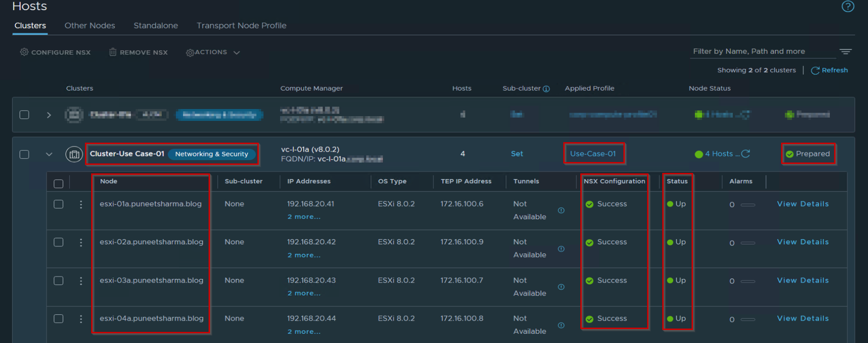This screenshot has width=868, height=343.
Task: Switch to the Transport Node Profile tab
Action: [x=241, y=26]
